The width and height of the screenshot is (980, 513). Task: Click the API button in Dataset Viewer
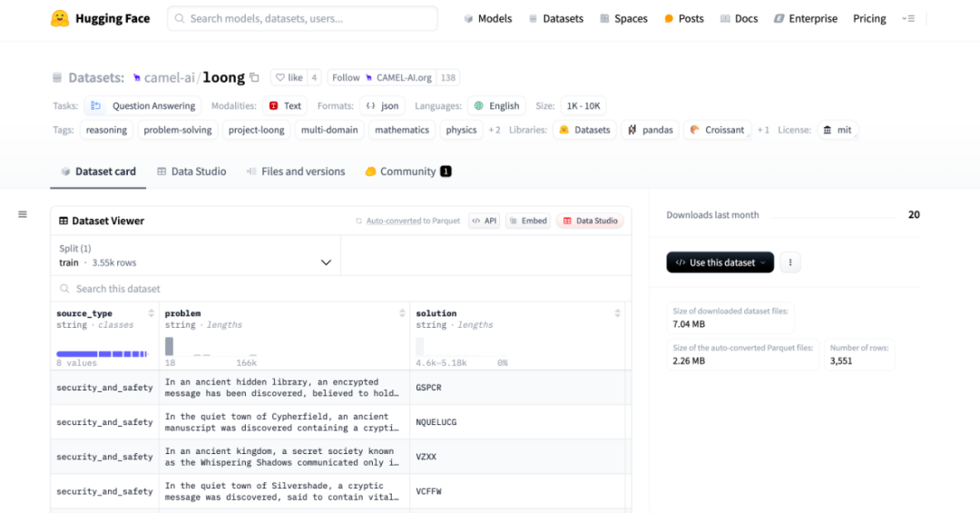pyautogui.click(x=484, y=221)
